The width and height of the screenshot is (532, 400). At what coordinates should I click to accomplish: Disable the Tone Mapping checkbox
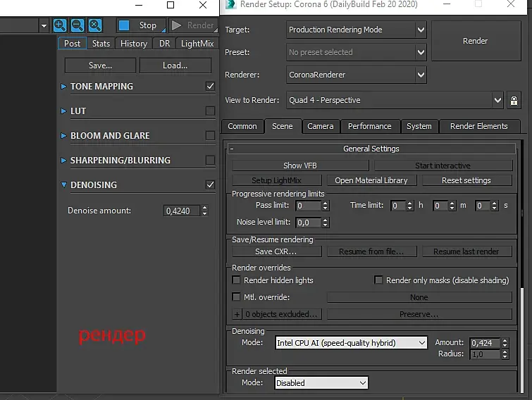[211, 86]
